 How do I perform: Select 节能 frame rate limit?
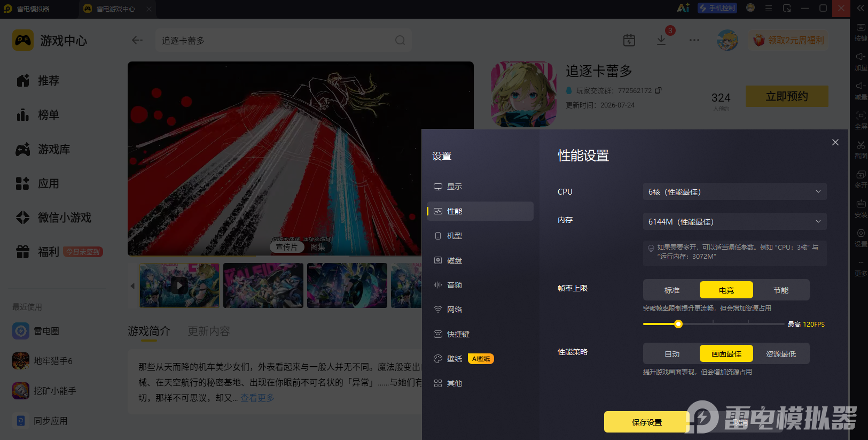pos(781,290)
